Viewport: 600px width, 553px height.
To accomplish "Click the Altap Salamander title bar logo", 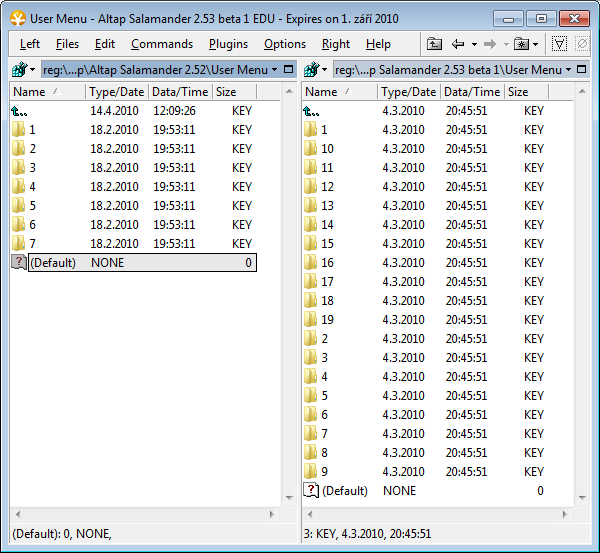I will pos(18,18).
